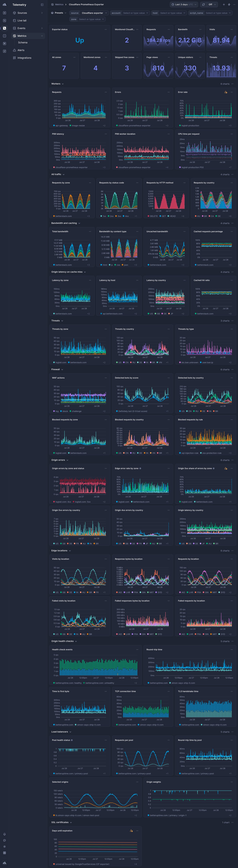Open options menu on Exporter status card
This screenshot has height=868, width=238.
(106, 29)
